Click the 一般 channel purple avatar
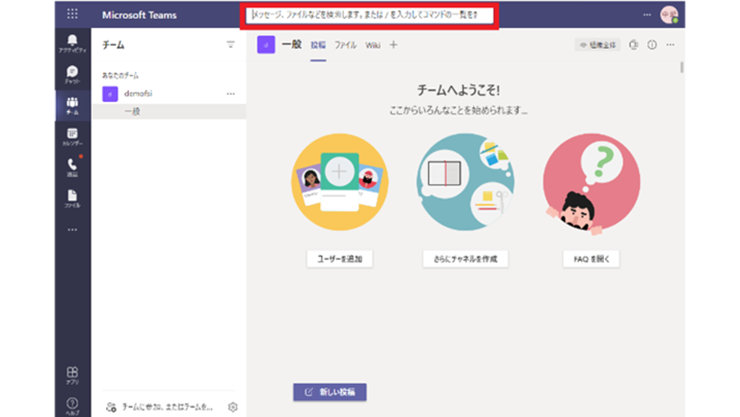The width and height of the screenshot is (740, 417). coord(266,45)
